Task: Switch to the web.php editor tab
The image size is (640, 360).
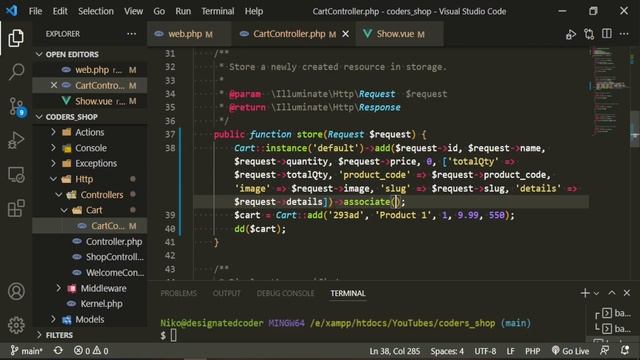Action: [x=189, y=34]
